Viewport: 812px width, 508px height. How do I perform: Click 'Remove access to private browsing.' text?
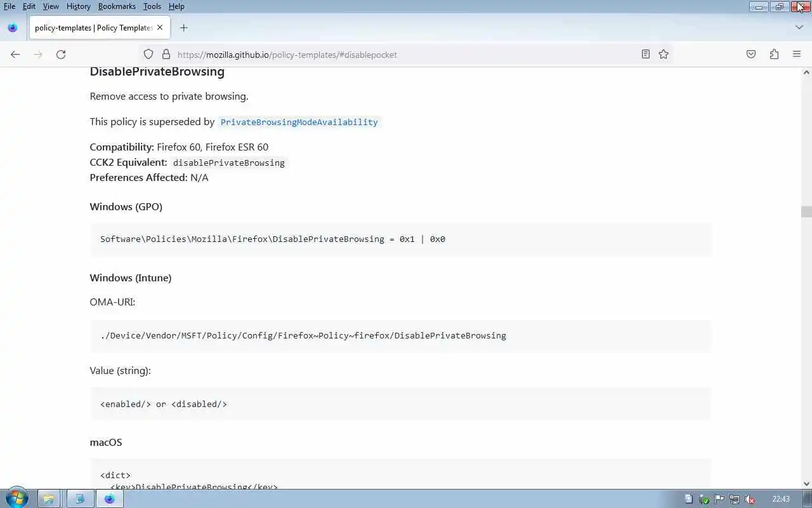(169, 97)
